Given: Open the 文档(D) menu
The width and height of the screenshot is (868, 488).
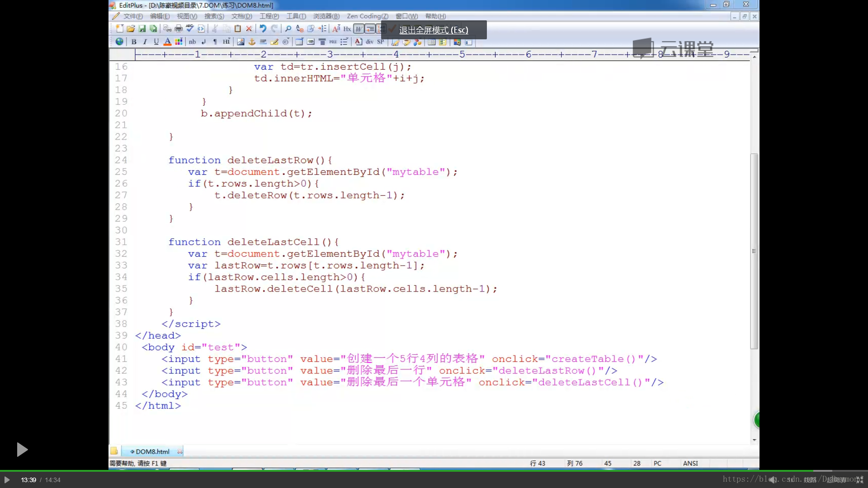Looking at the screenshot, I should pyautogui.click(x=242, y=16).
